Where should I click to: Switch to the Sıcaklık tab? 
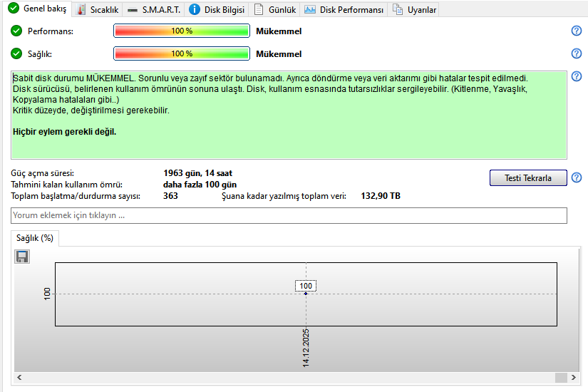97,10
